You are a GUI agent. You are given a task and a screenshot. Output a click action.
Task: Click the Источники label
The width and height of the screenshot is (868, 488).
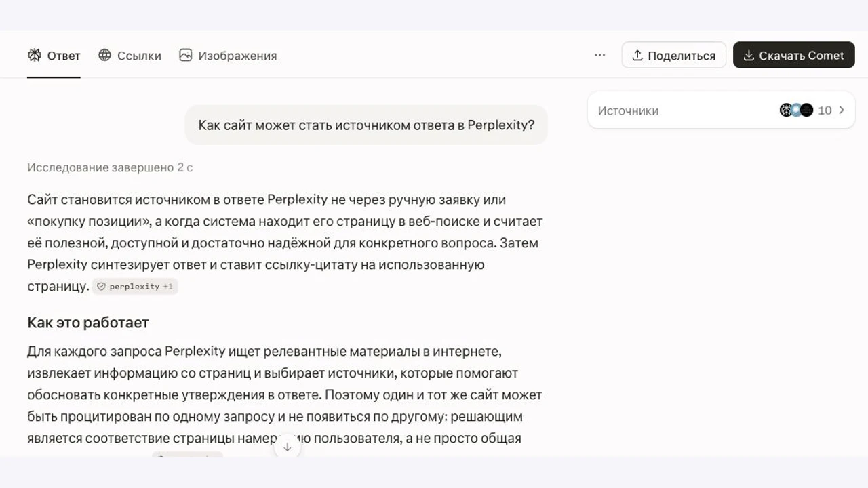pyautogui.click(x=628, y=110)
